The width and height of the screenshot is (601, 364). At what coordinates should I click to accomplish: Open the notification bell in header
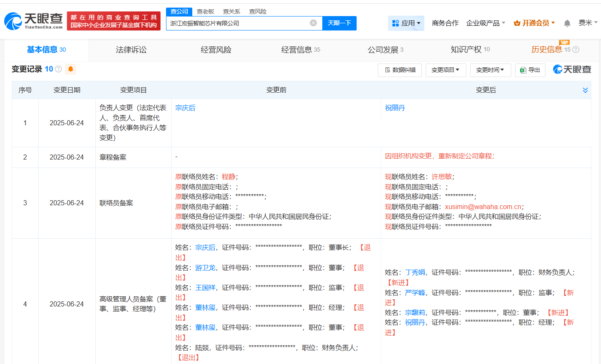pos(567,23)
